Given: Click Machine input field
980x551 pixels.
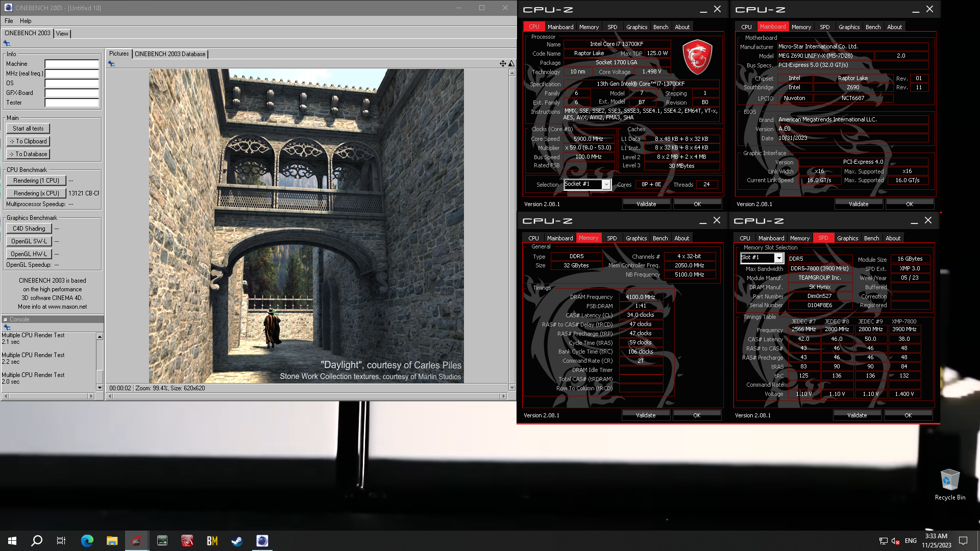Looking at the screenshot, I should (71, 64).
